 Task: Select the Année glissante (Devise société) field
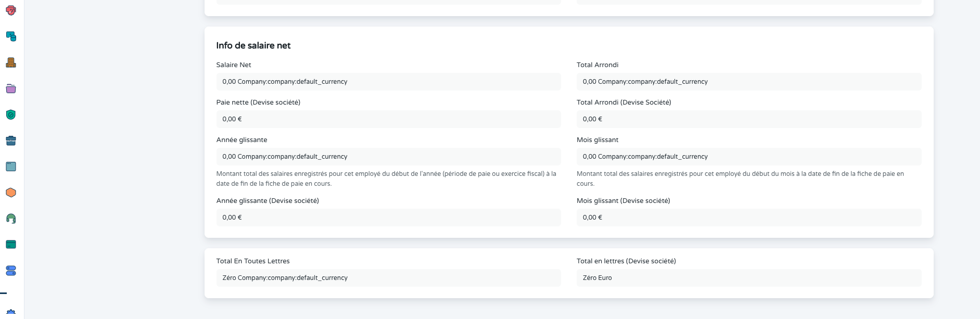tap(388, 218)
